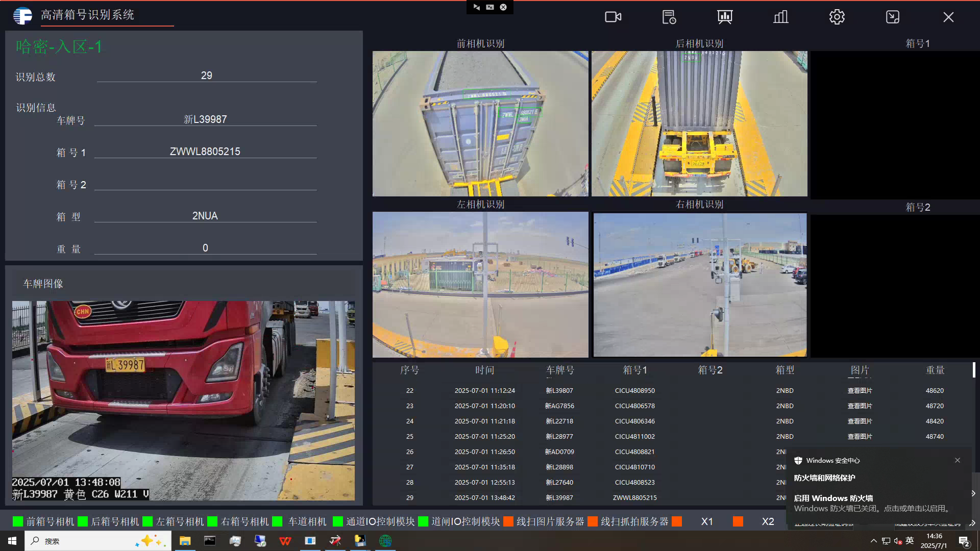
Task: Click the 车道相机 green status indicator
Action: [278, 521]
